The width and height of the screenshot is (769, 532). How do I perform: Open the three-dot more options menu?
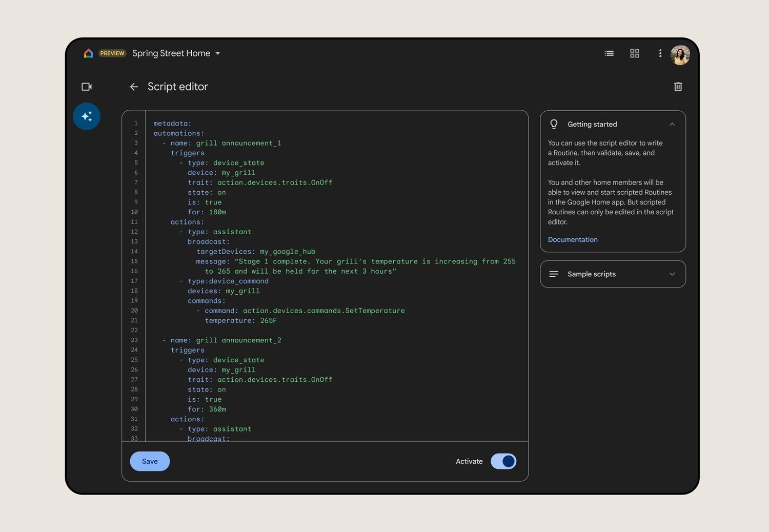click(660, 53)
